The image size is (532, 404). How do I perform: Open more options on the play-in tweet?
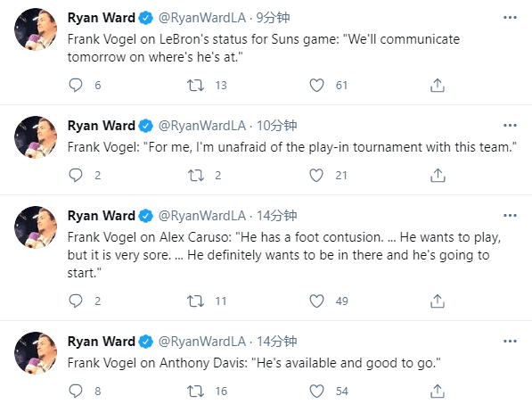(510, 126)
